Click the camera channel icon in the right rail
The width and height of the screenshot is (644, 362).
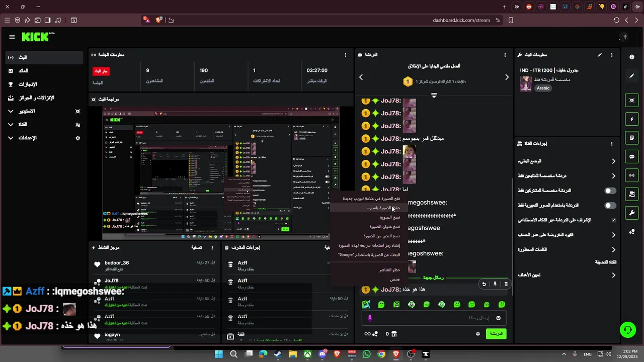(x=632, y=194)
